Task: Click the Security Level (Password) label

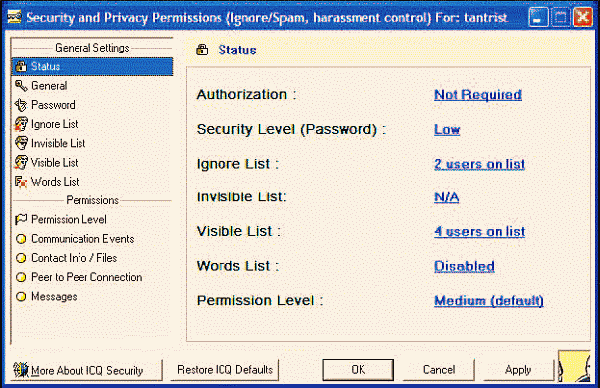Action: click(x=291, y=129)
